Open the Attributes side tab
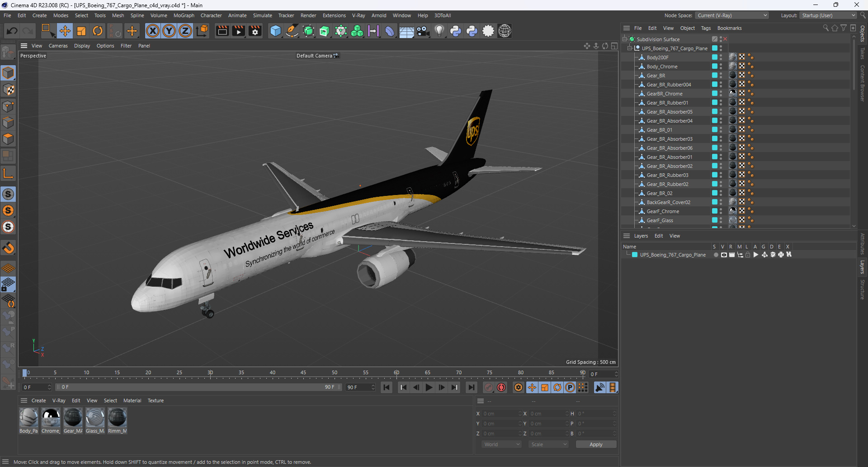Image resolution: width=868 pixels, height=467 pixels. [863, 243]
